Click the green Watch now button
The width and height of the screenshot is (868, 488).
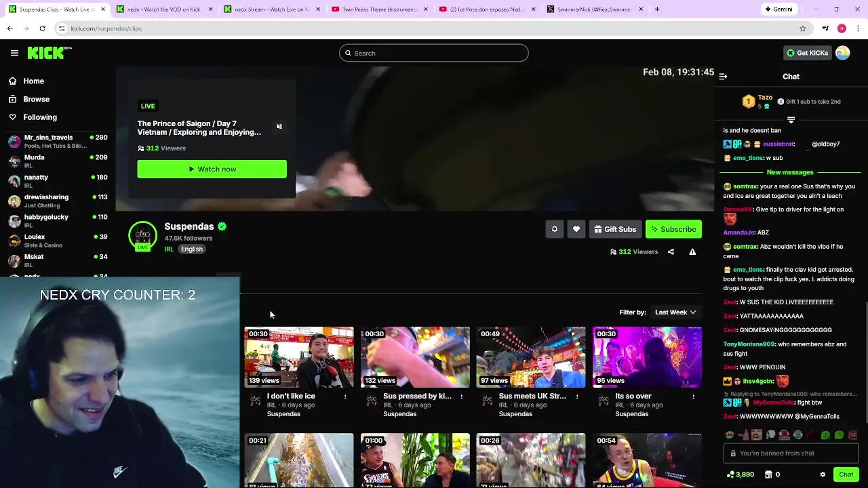[x=212, y=169]
